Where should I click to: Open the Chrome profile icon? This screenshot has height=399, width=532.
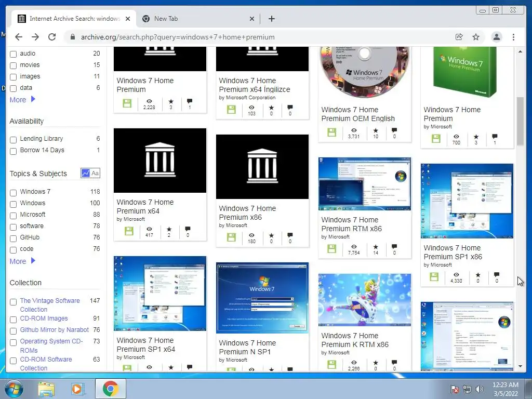tap(496, 37)
